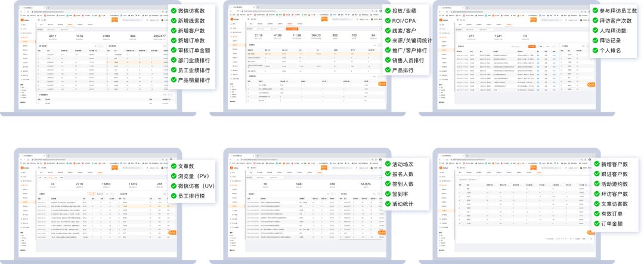Click the green check beside 有效订单
Screen dimensions: 644x264
coord(596,214)
